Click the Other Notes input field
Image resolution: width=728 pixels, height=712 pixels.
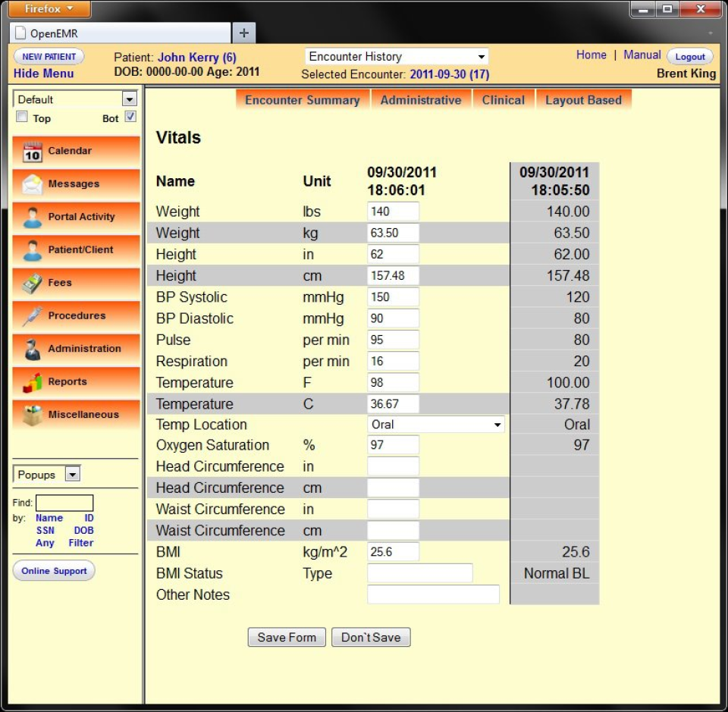[433, 594]
